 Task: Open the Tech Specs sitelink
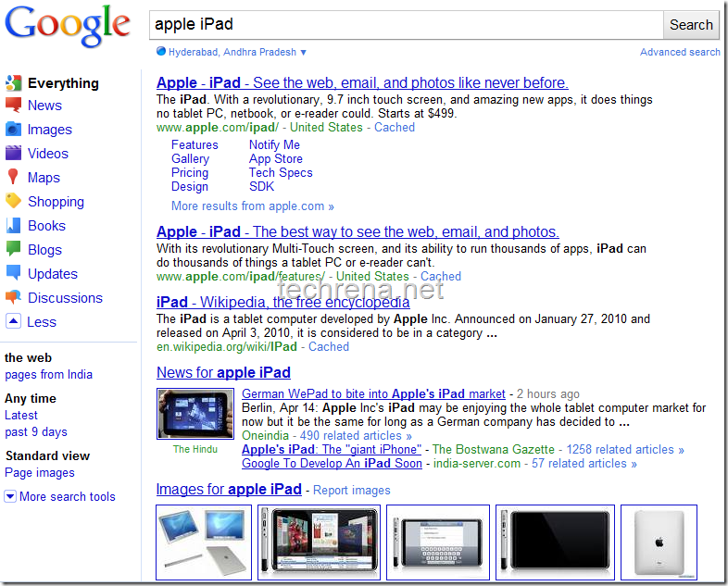coord(281,172)
